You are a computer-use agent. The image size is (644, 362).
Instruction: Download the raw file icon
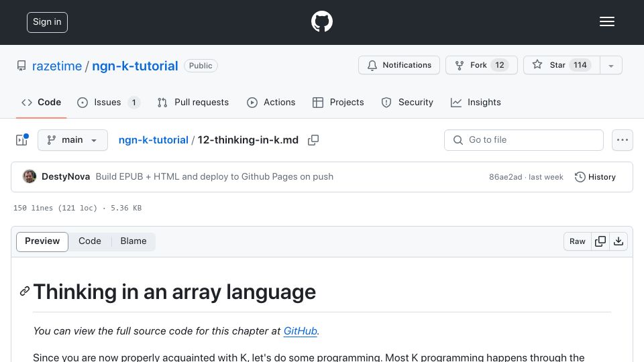click(x=618, y=241)
